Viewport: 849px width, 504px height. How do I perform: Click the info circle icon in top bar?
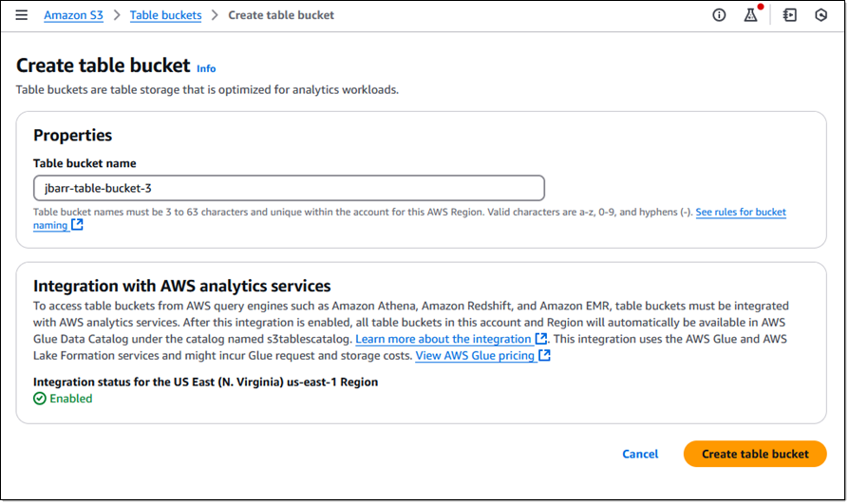point(719,15)
